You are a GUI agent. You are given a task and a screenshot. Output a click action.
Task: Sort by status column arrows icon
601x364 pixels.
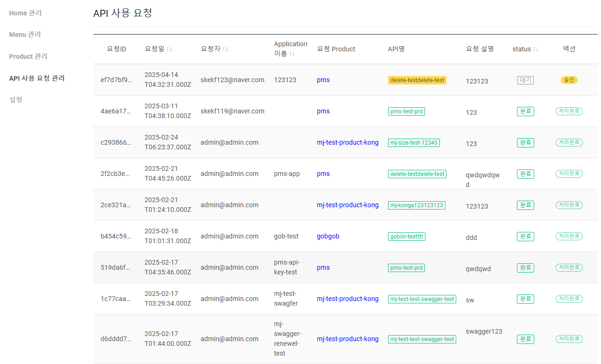pyautogui.click(x=536, y=49)
